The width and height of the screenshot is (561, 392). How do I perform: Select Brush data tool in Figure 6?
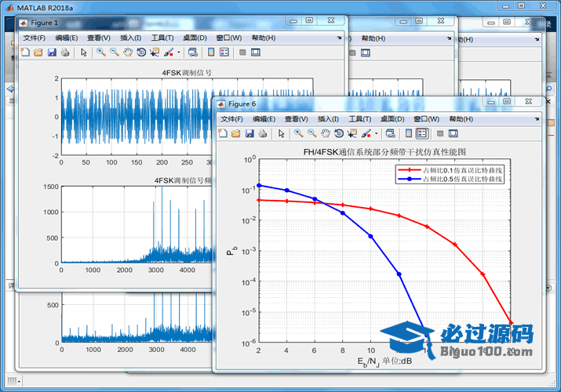click(x=366, y=133)
